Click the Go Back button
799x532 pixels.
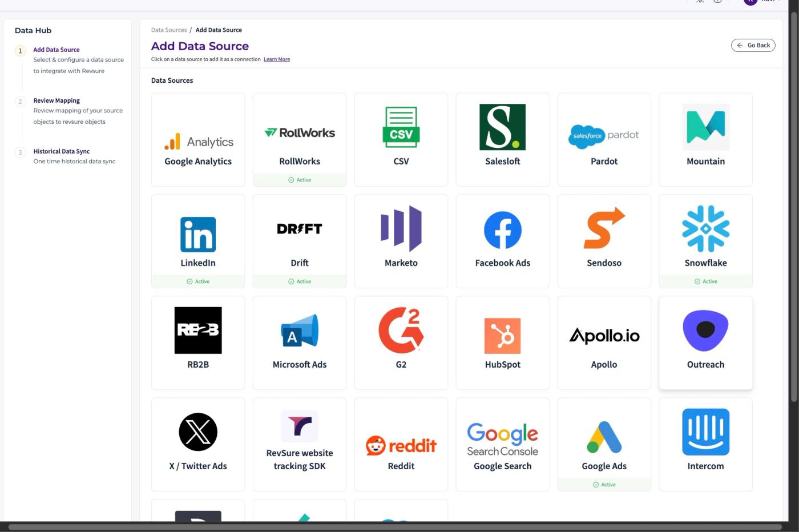tap(753, 45)
